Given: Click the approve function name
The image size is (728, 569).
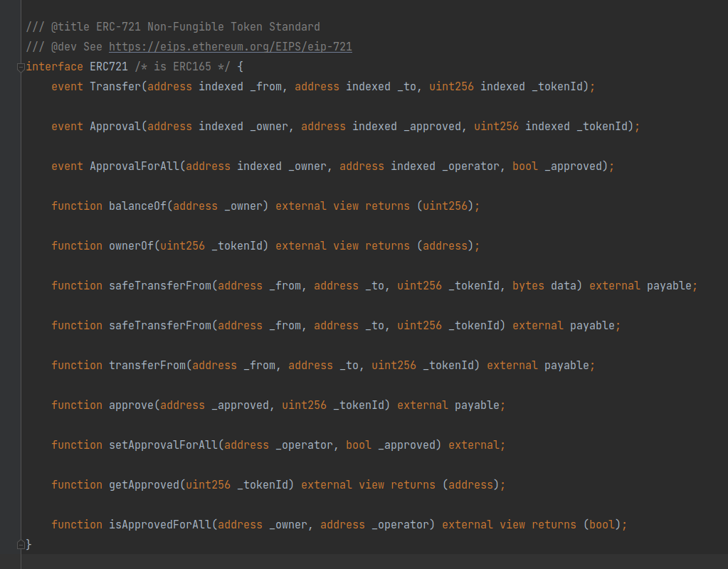Looking at the screenshot, I should pos(131,405).
